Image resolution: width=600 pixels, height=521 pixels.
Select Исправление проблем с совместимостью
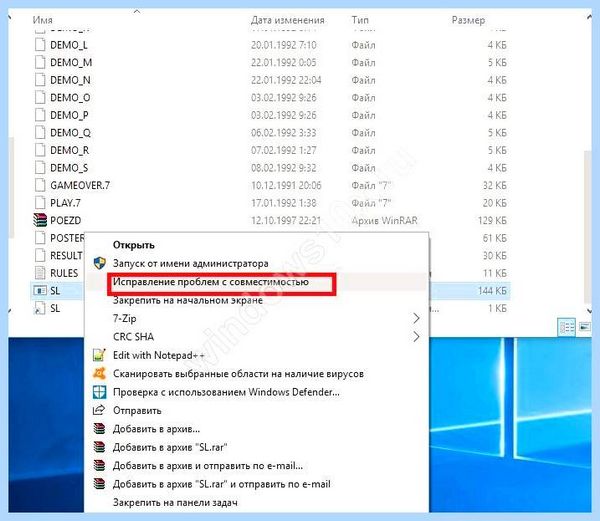[x=210, y=282]
